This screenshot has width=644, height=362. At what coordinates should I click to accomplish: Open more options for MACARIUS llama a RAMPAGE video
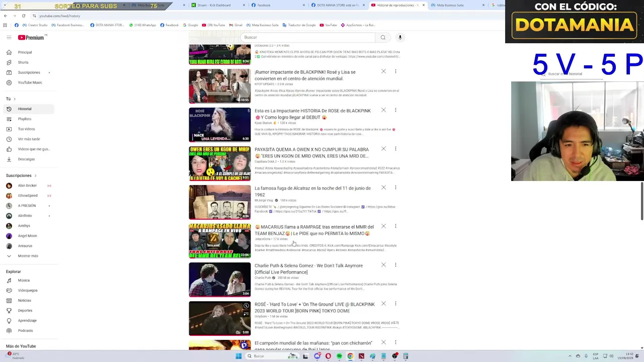click(x=395, y=226)
